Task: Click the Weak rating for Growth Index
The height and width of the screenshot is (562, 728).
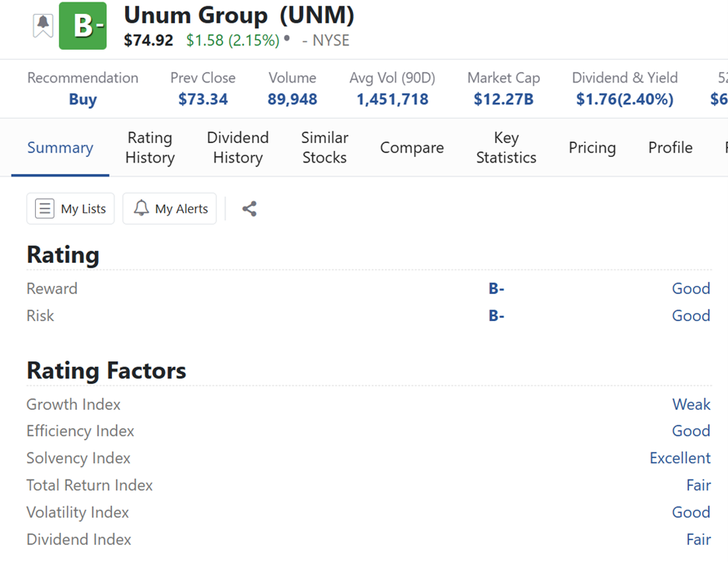Action: (691, 404)
